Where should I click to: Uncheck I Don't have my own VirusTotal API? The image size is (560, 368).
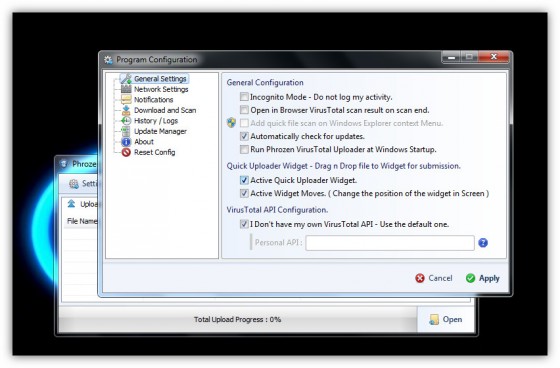(244, 224)
